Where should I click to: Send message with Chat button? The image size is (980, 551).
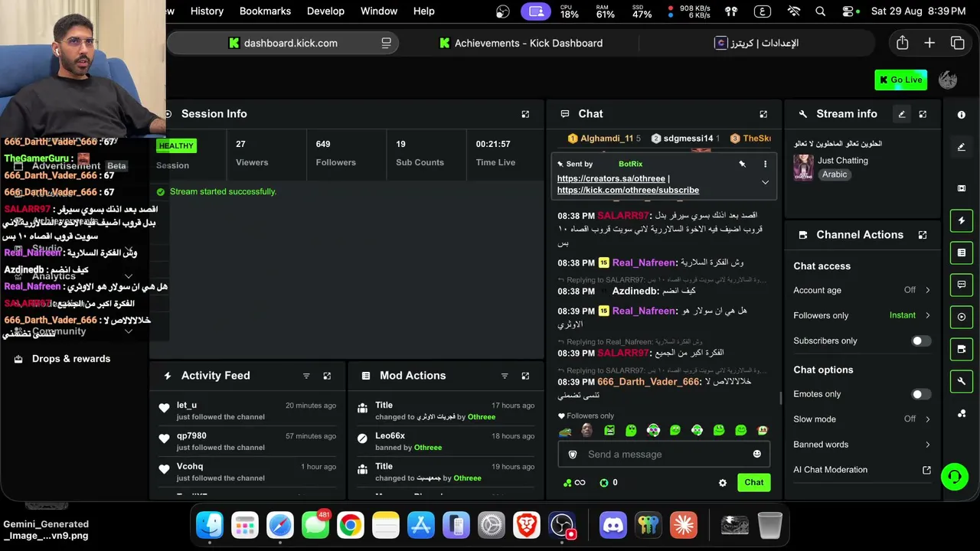[754, 482]
